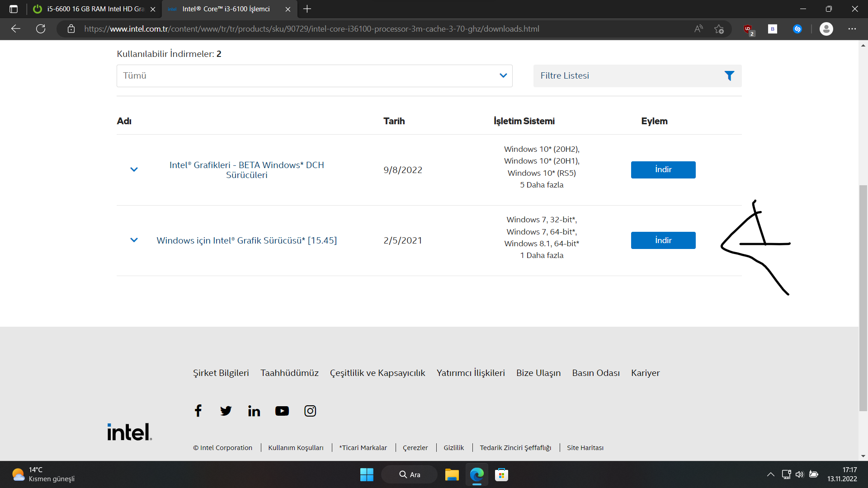Image resolution: width=868 pixels, height=488 pixels.
Task: Add page to favorites star icon
Action: coord(719,29)
